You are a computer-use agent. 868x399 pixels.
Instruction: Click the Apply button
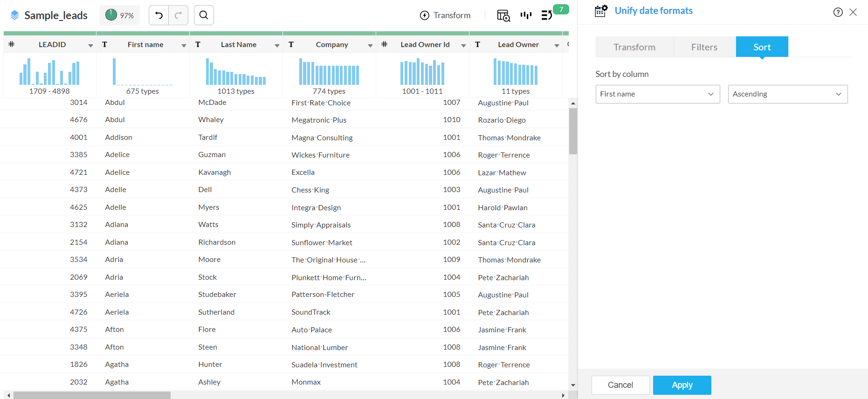click(x=682, y=385)
